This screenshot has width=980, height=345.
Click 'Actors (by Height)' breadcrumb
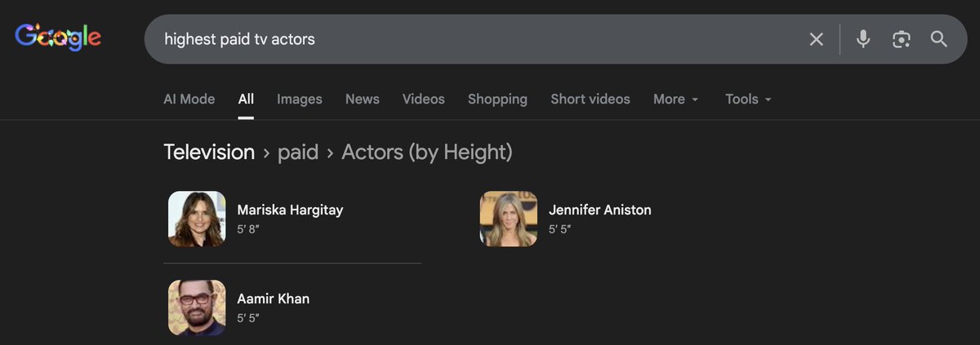point(427,153)
